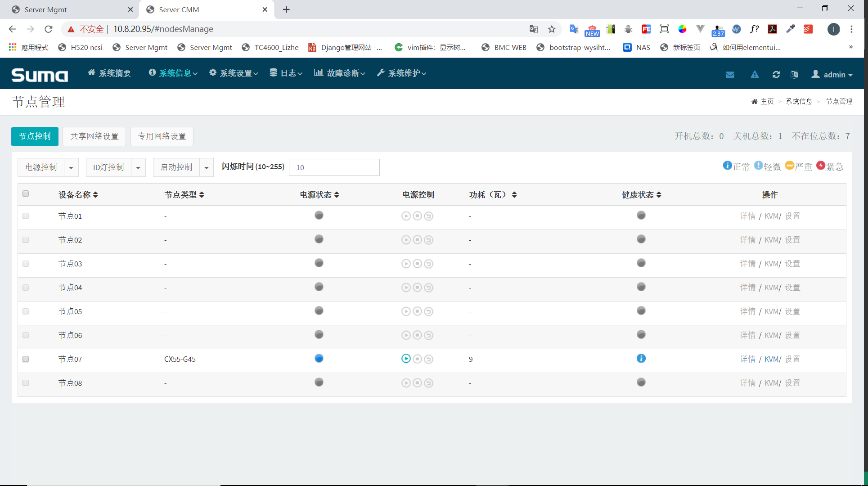Check the box for 节点08
Image resolution: width=868 pixels, height=486 pixels.
click(x=26, y=383)
